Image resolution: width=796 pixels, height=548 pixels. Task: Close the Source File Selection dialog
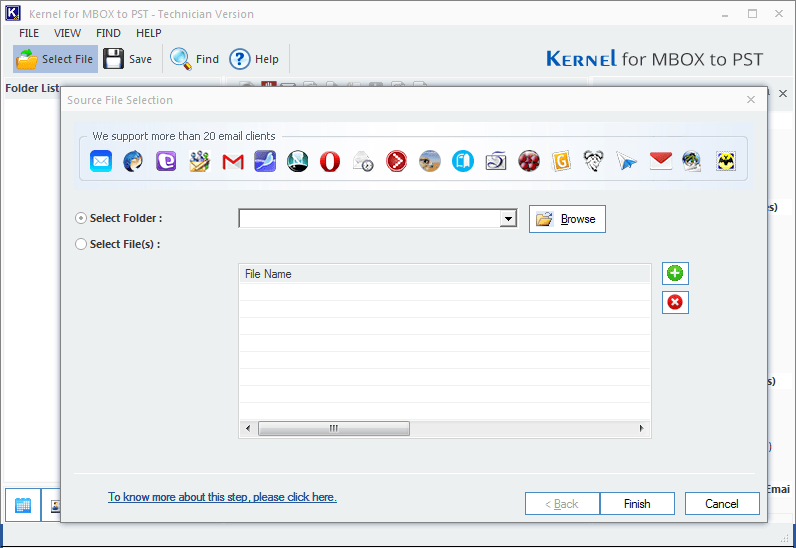(751, 100)
